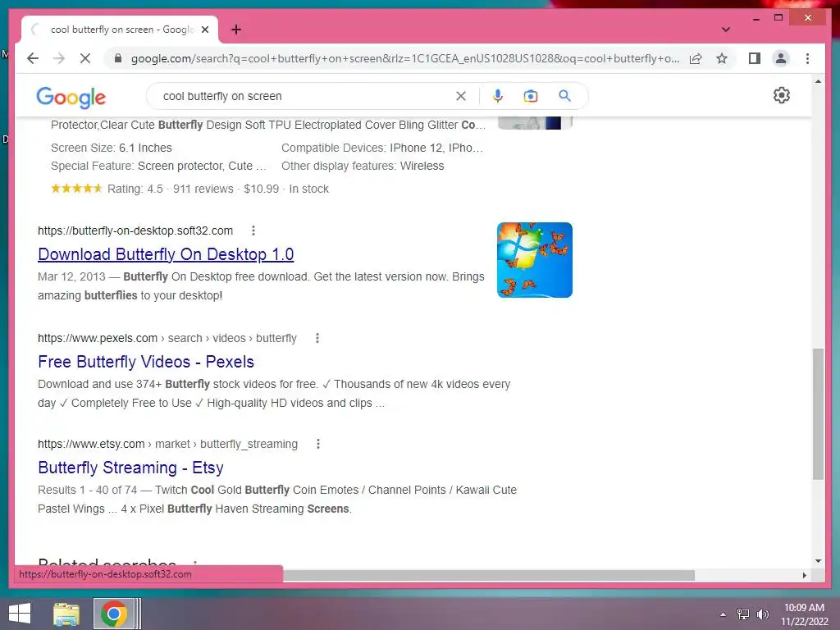Click the horizontal scrollbar thumb
This screenshot has width=840, height=630.
point(489,575)
